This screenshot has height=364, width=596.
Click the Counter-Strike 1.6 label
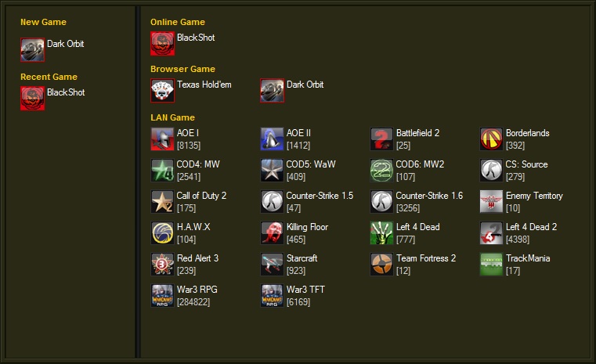coord(429,196)
